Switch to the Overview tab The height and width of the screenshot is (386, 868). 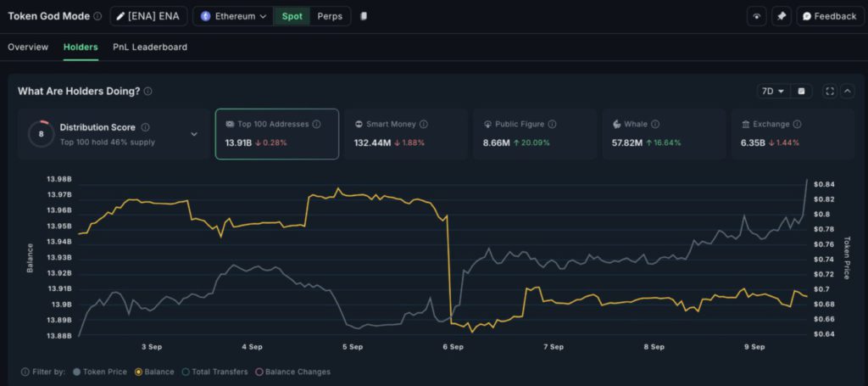pos(28,48)
